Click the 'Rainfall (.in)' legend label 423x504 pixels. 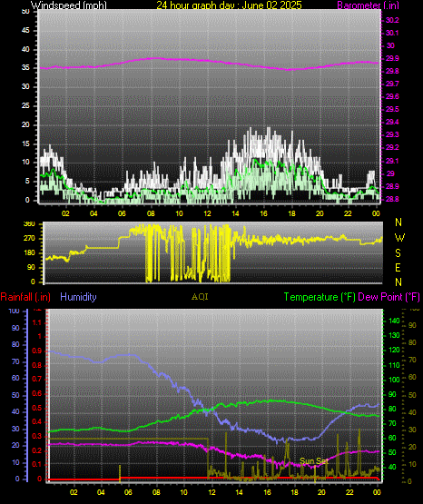[25, 297]
